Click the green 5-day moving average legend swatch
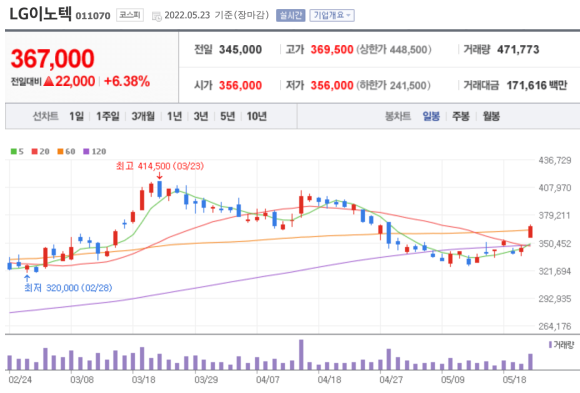This screenshot has height=393, width=580. (x=14, y=151)
